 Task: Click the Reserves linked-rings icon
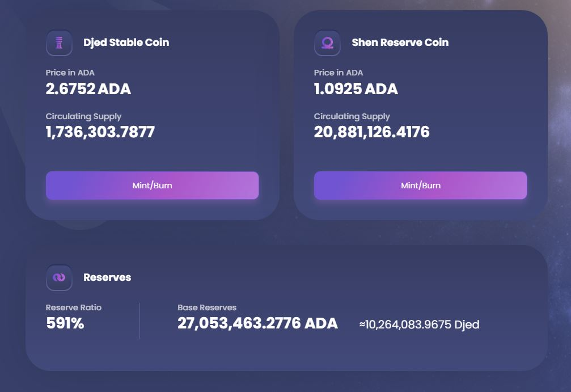59,277
